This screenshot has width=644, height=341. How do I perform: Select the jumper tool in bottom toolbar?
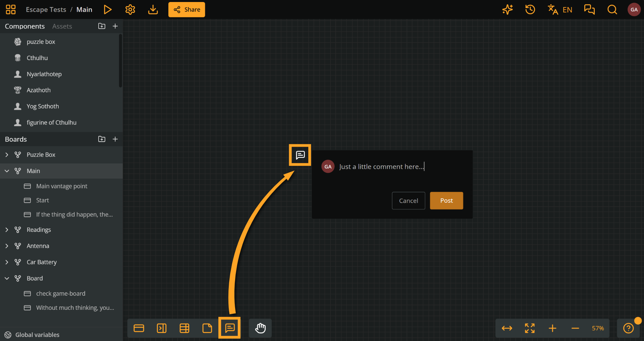click(x=162, y=328)
